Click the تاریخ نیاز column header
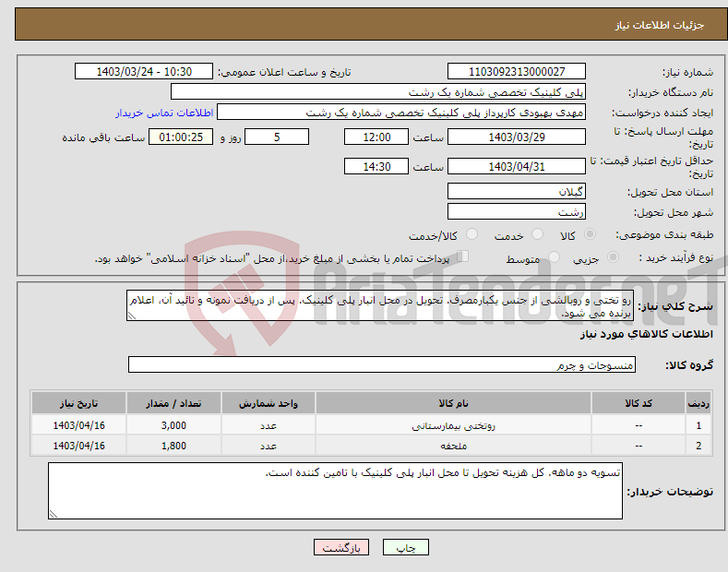Screen dimensions: 728x572 click(79, 403)
